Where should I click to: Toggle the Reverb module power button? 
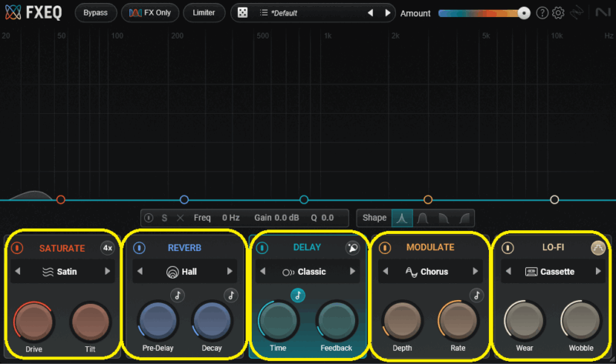point(139,248)
